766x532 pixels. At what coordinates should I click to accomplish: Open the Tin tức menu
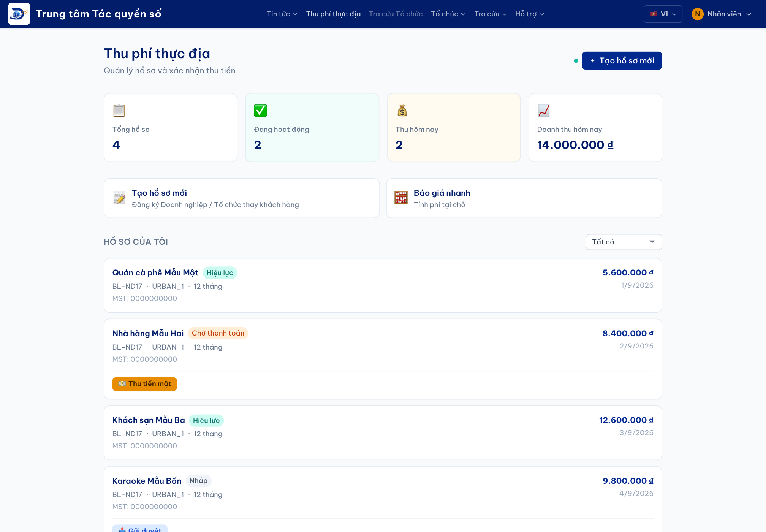click(x=282, y=14)
